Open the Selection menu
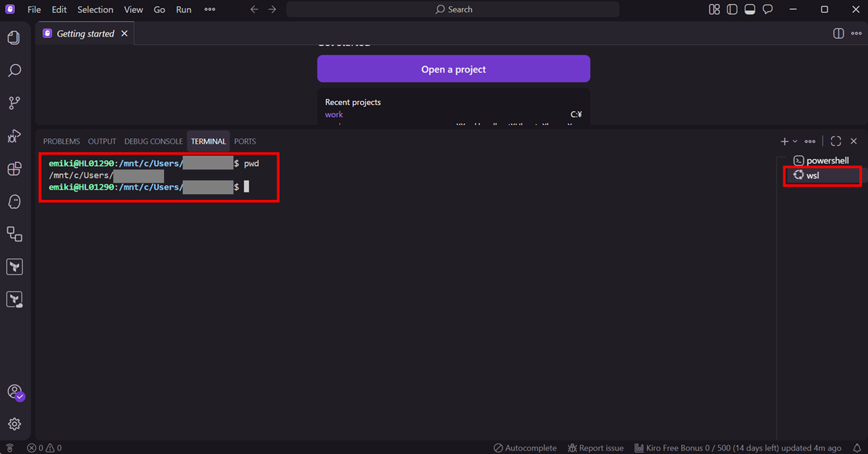Image resolution: width=868 pixels, height=454 pixels. [x=96, y=9]
